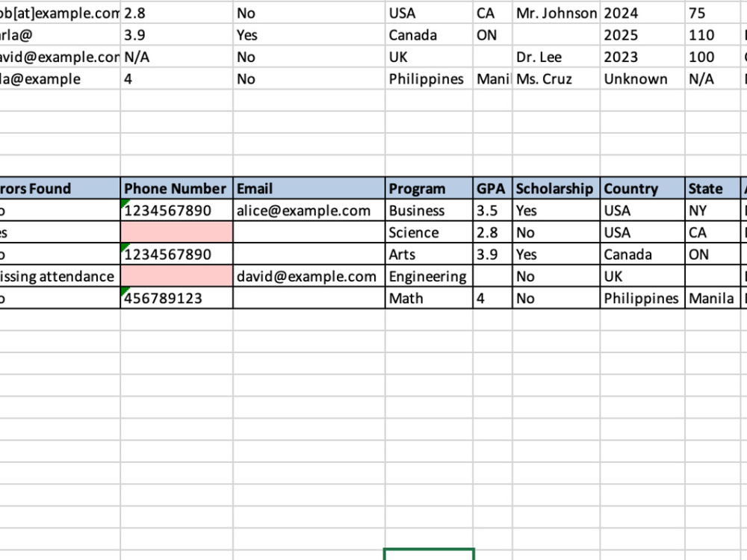Click GPA value 3.9 in Arts row
The height and width of the screenshot is (560, 747).
492,254
